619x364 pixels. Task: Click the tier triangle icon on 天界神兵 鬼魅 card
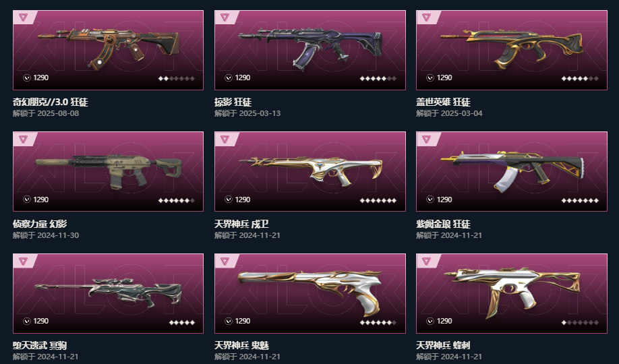pos(225,261)
